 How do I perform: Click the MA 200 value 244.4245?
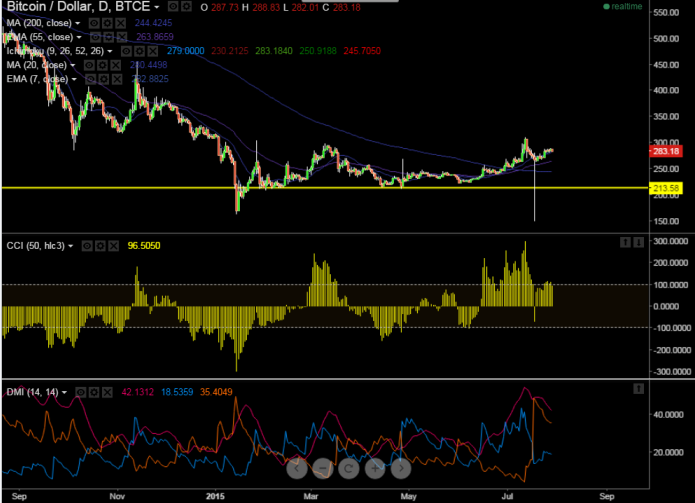coord(153,23)
